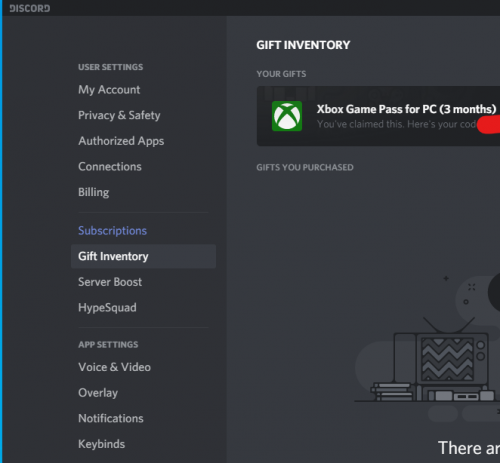The image size is (500, 463).
Task: Select Gift Inventory sidebar item
Action: click(143, 256)
